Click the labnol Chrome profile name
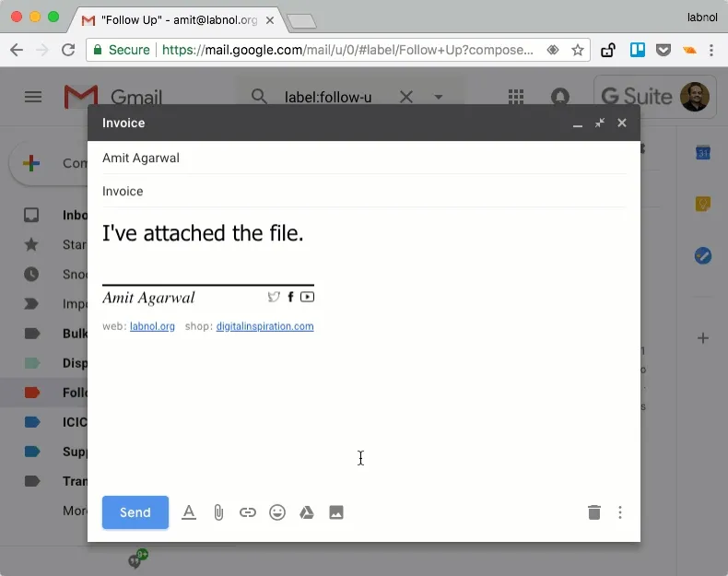Image resolution: width=728 pixels, height=576 pixels. point(702,18)
